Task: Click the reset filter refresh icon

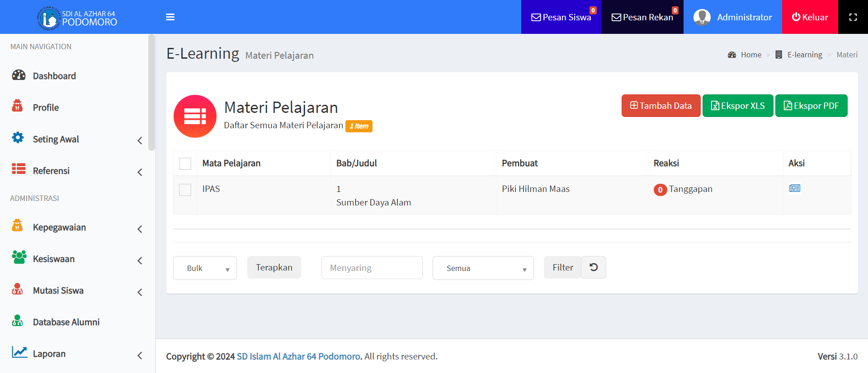Action: (x=594, y=267)
